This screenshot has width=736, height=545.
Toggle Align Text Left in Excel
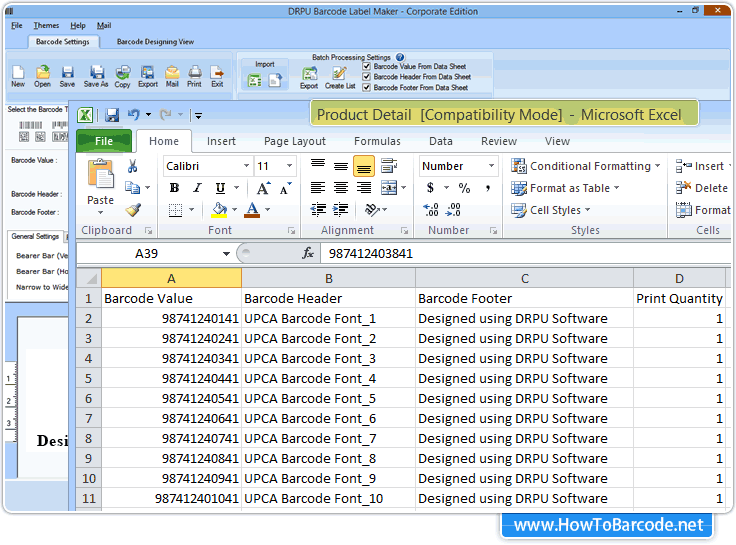[318, 188]
